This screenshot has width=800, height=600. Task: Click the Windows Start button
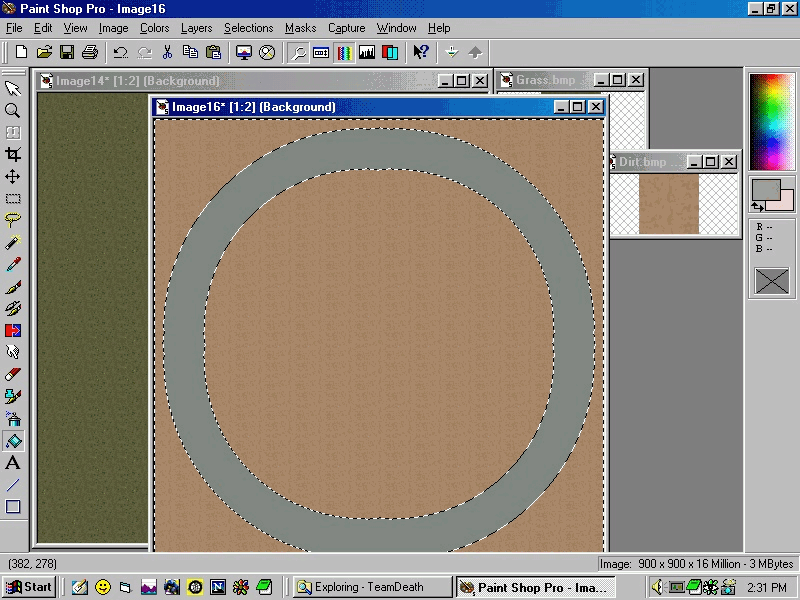coord(29,587)
